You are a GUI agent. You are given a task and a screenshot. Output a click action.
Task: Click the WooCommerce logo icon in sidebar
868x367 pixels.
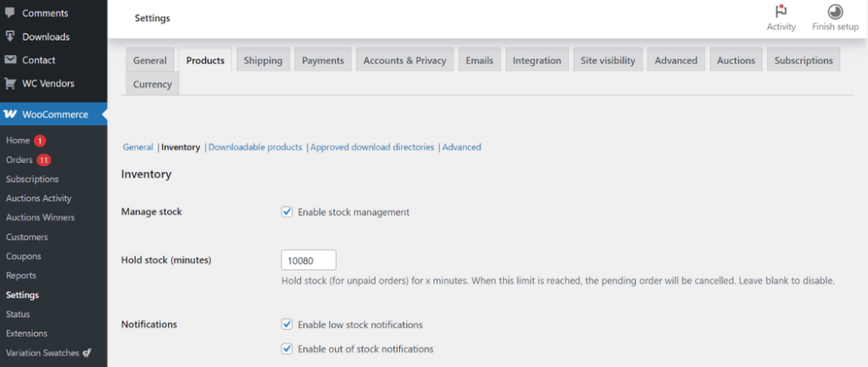pos(10,114)
